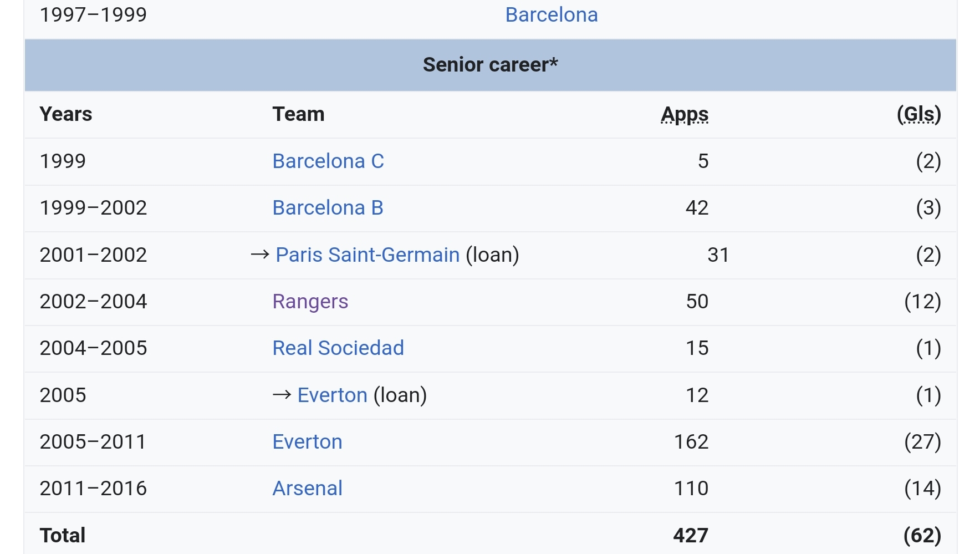Screen dimensions: 980x554
Task: Click the Gls abbreviation header
Action: [918, 114]
